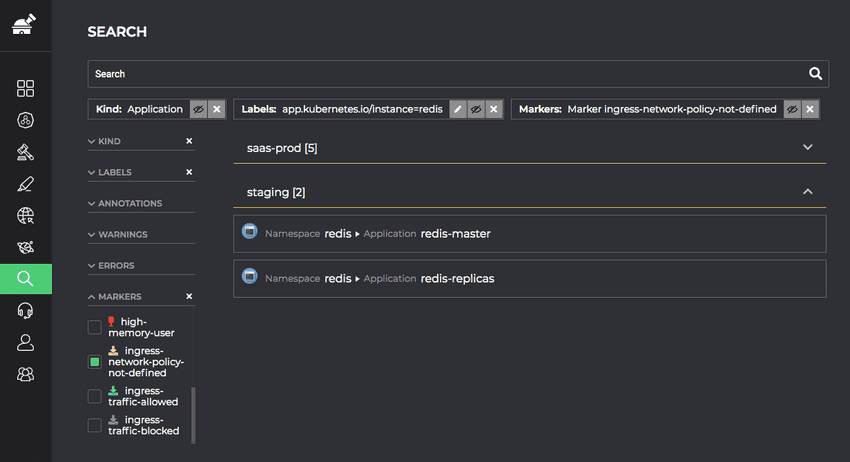850x462 pixels.
Task: Collapse the staging [2] group
Action: pos(808,191)
